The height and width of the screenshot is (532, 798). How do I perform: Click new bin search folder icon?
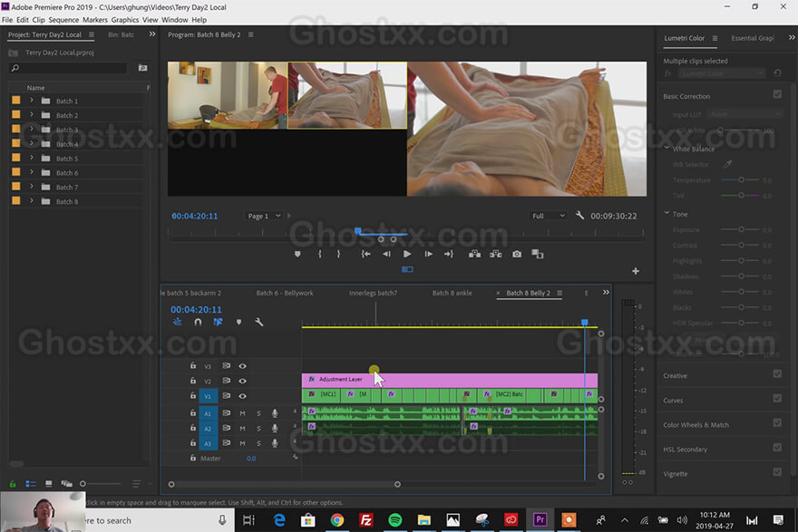(143, 68)
